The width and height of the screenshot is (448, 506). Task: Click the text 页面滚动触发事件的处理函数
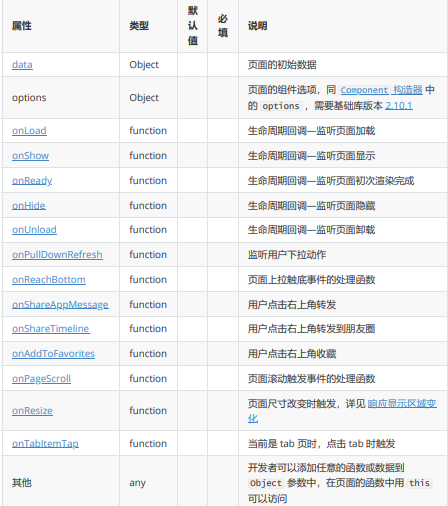pyautogui.click(x=311, y=378)
